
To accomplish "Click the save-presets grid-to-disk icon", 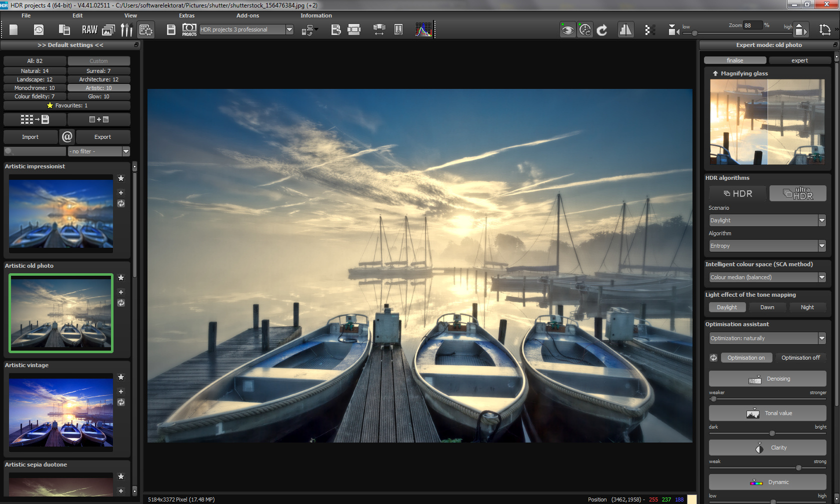I will point(35,119).
